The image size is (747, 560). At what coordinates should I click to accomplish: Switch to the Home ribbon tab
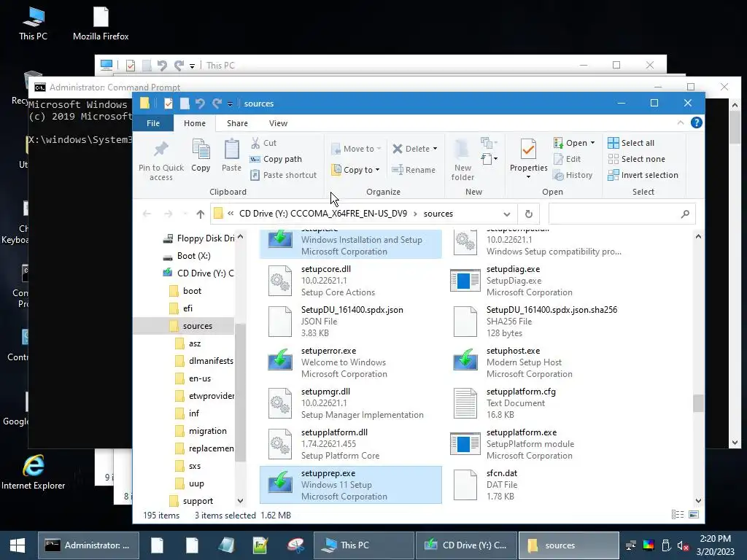tap(195, 123)
